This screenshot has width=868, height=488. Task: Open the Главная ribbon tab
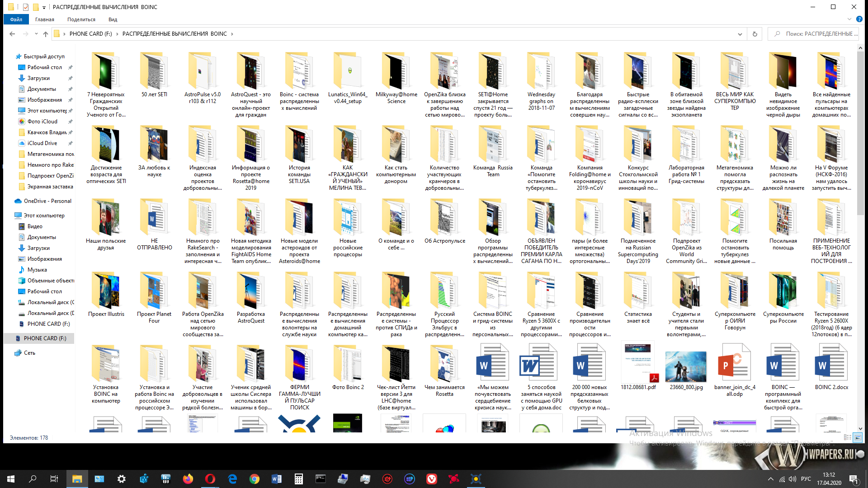(45, 19)
